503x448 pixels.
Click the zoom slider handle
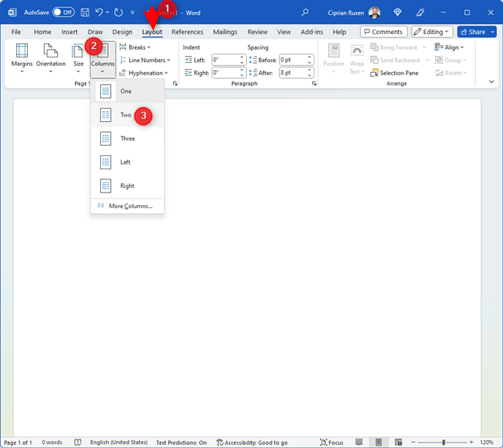click(443, 443)
